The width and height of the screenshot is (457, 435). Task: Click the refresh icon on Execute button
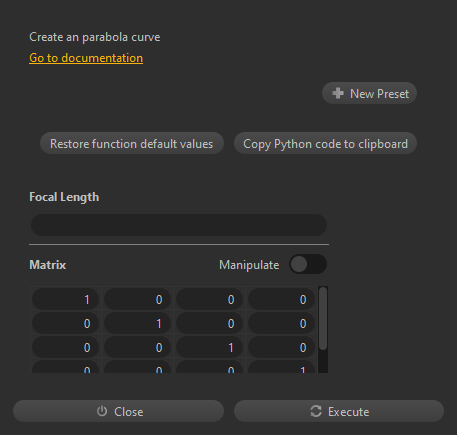316,411
